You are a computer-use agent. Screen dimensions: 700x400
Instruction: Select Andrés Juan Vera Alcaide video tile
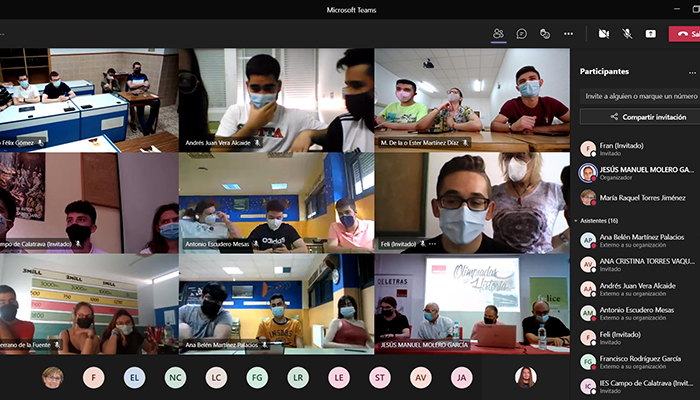coord(276,100)
